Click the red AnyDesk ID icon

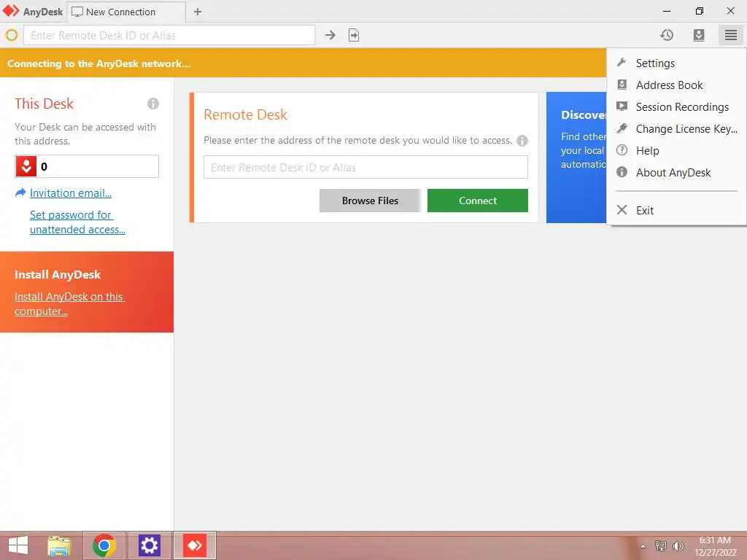(26, 166)
